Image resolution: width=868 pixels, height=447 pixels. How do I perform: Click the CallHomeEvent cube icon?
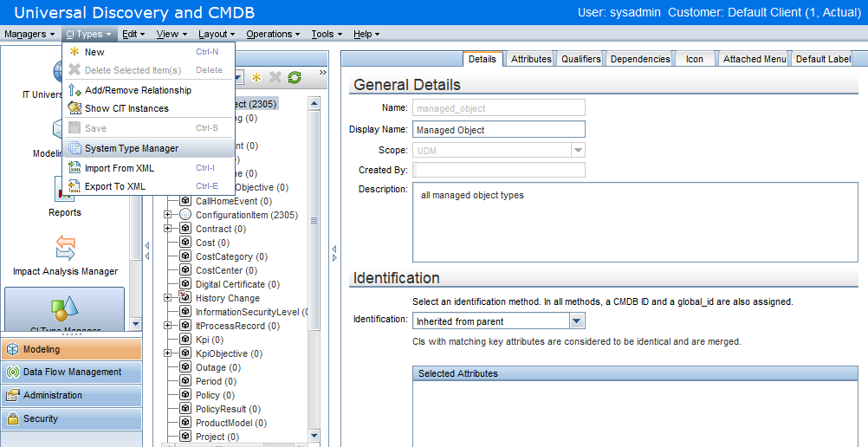(x=185, y=201)
